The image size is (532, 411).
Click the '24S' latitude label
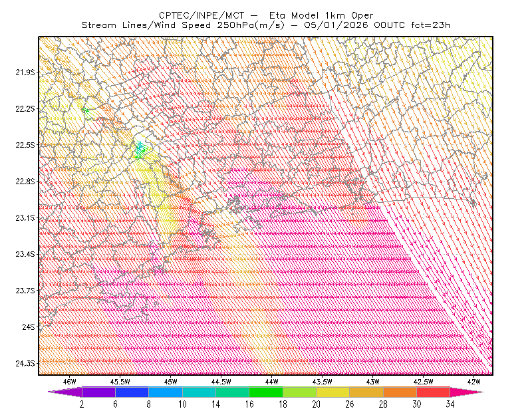[x=28, y=327]
